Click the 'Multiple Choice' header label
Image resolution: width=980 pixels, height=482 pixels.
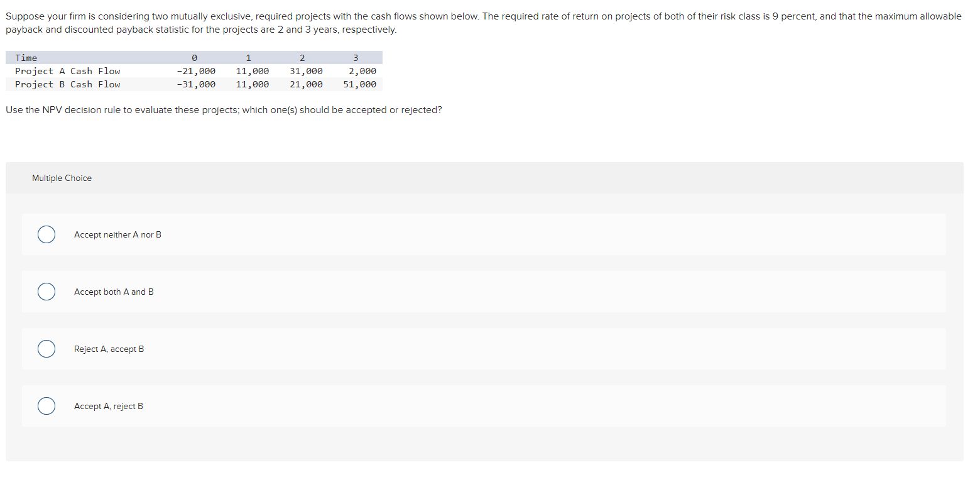[x=62, y=178]
